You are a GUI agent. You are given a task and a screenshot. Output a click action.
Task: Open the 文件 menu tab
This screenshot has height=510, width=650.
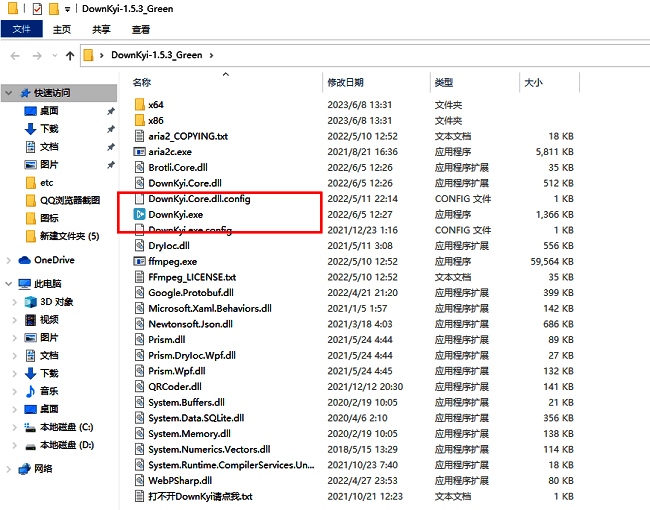[x=21, y=30]
